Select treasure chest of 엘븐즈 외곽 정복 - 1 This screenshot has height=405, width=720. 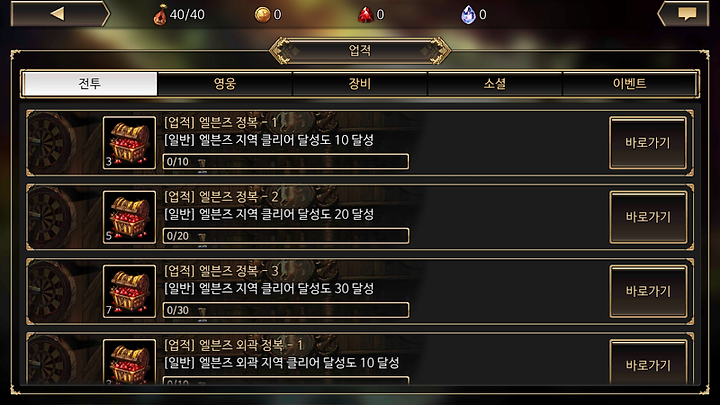coord(129,362)
